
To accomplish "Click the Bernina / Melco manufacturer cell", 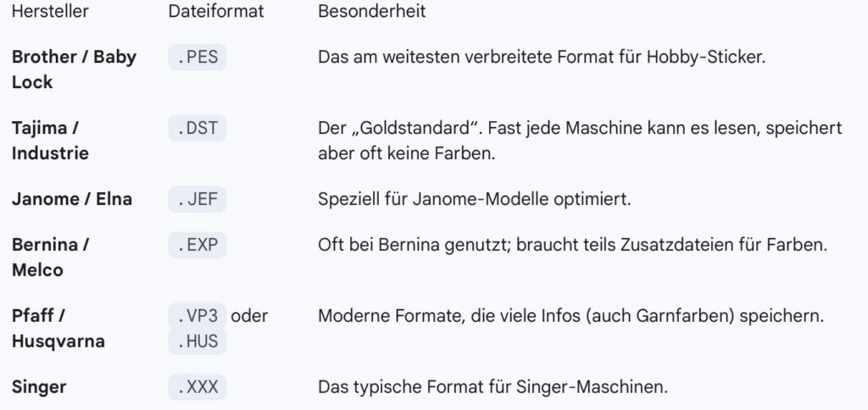I will coord(50,258).
